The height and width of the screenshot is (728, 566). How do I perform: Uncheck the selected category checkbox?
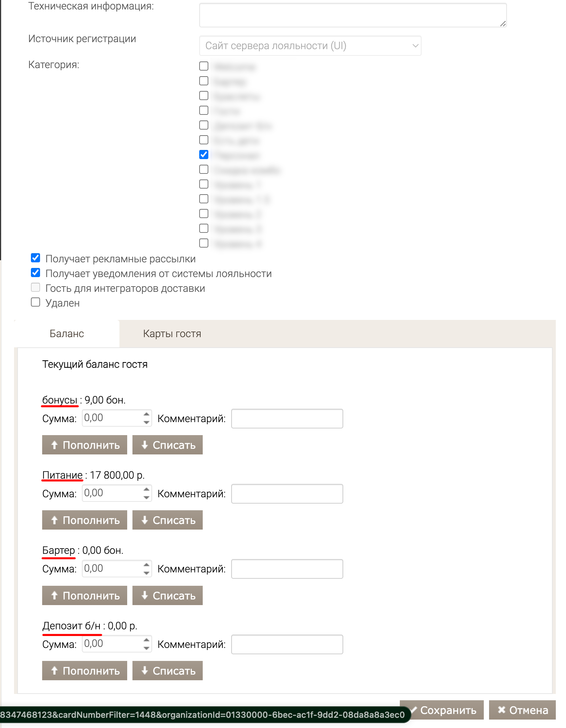(x=204, y=155)
